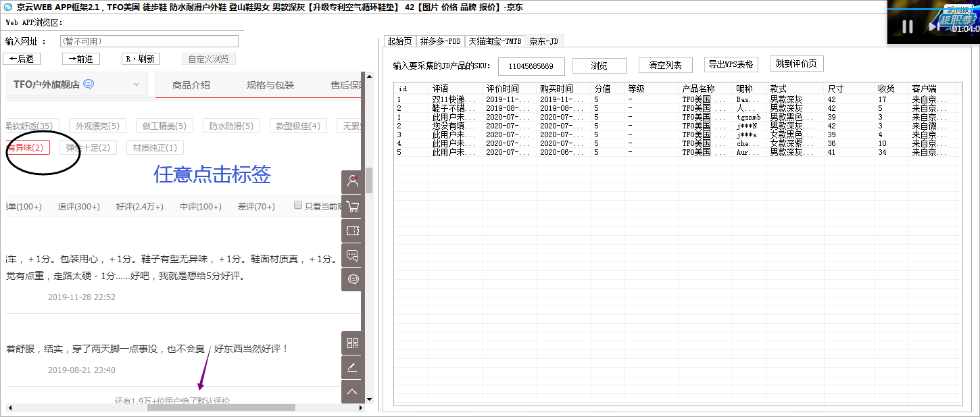Open the shopping cart icon in the side toolbar

(353, 206)
